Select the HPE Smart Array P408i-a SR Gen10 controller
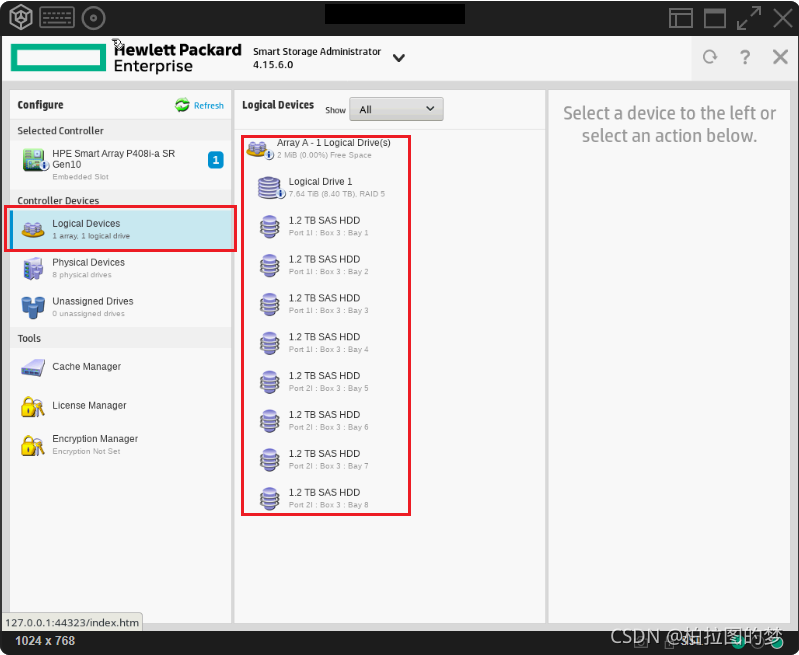 pos(121,164)
